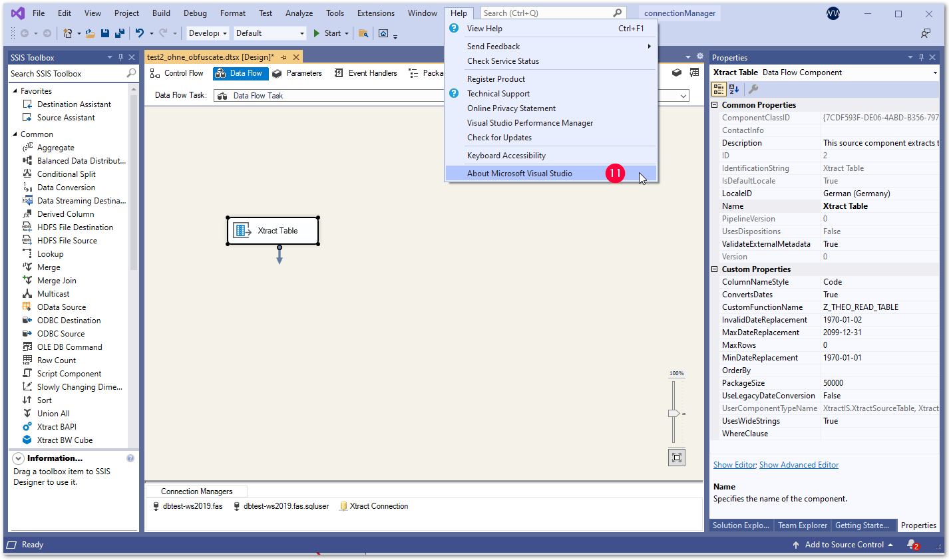Click the Open File folder icon
This screenshot has width=949, height=560.
(x=90, y=33)
